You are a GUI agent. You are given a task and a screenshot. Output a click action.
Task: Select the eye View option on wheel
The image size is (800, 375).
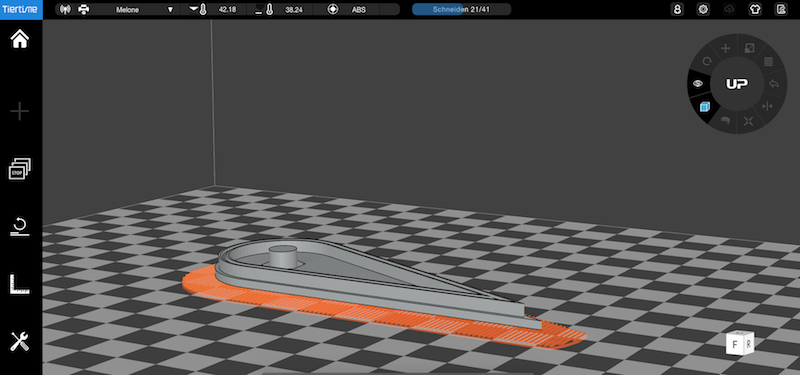[698, 84]
